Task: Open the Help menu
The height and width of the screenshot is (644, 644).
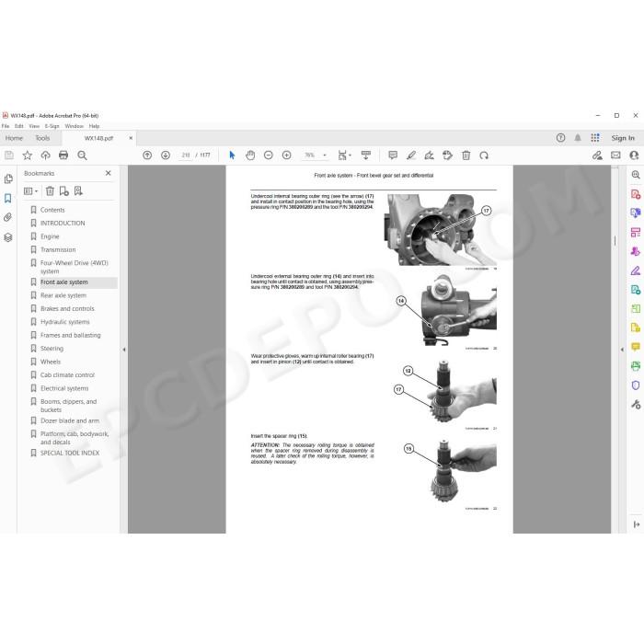Action: pyautogui.click(x=95, y=126)
